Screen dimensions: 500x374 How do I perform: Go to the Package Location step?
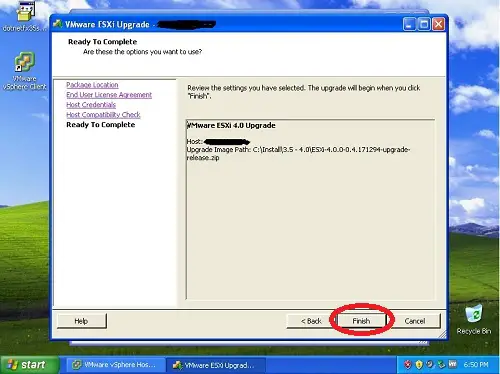pos(92,85)
